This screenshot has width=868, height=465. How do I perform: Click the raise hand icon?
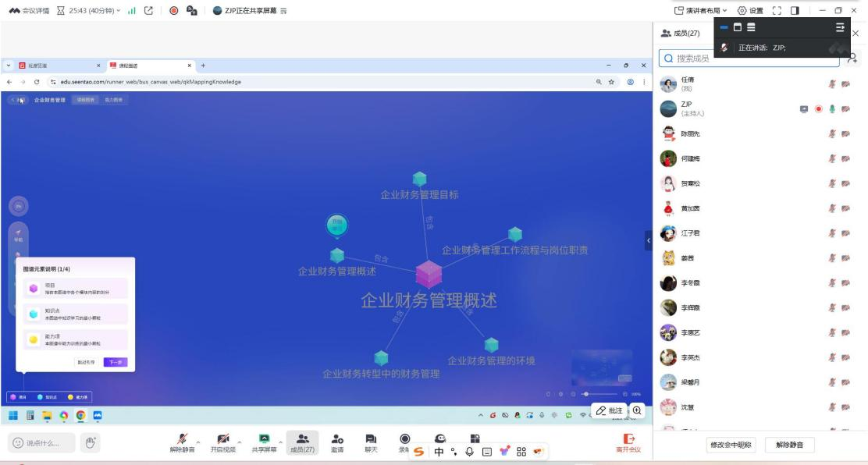(x=91, y=443)
